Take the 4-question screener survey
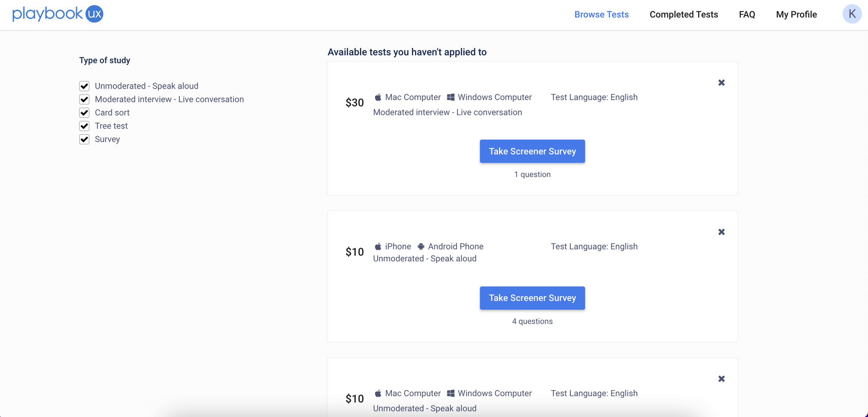This screenshot has height=417, width=868. (532, 298)
